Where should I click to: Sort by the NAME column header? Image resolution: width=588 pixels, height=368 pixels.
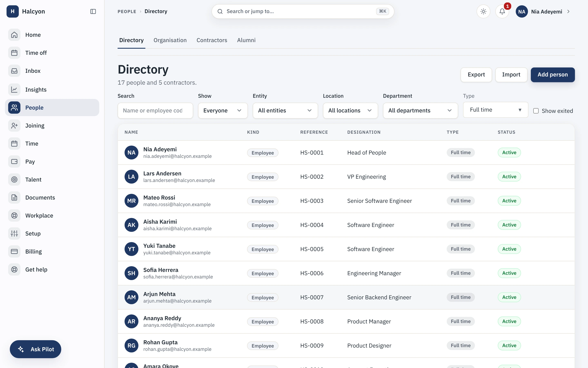[131, 132]
